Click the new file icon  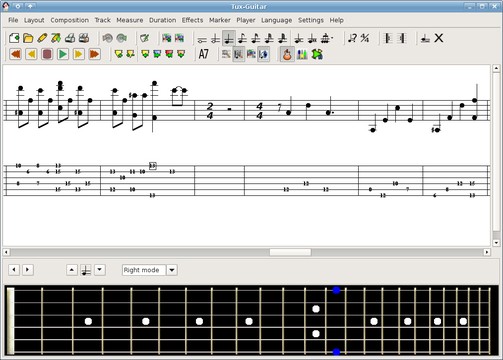coord(14,38)
